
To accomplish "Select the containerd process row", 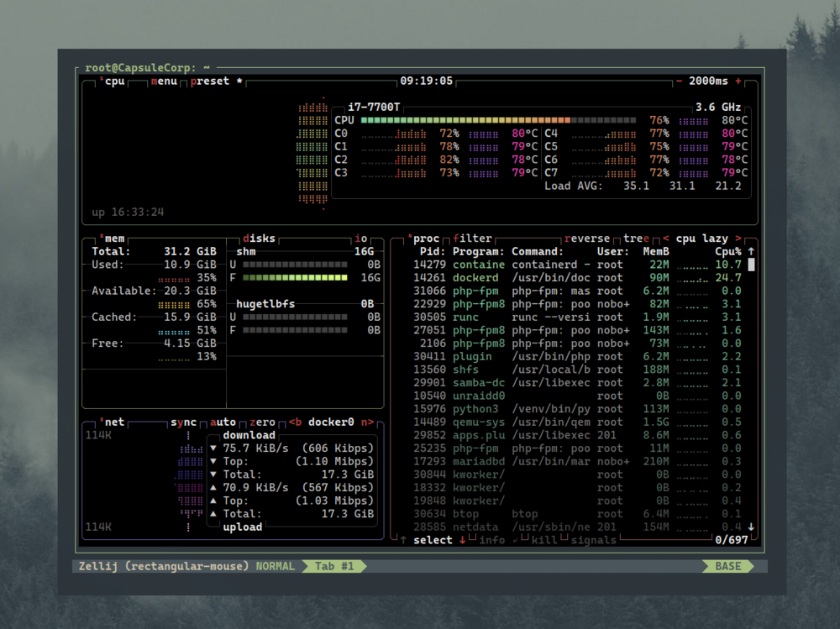I will click(578, 265).
